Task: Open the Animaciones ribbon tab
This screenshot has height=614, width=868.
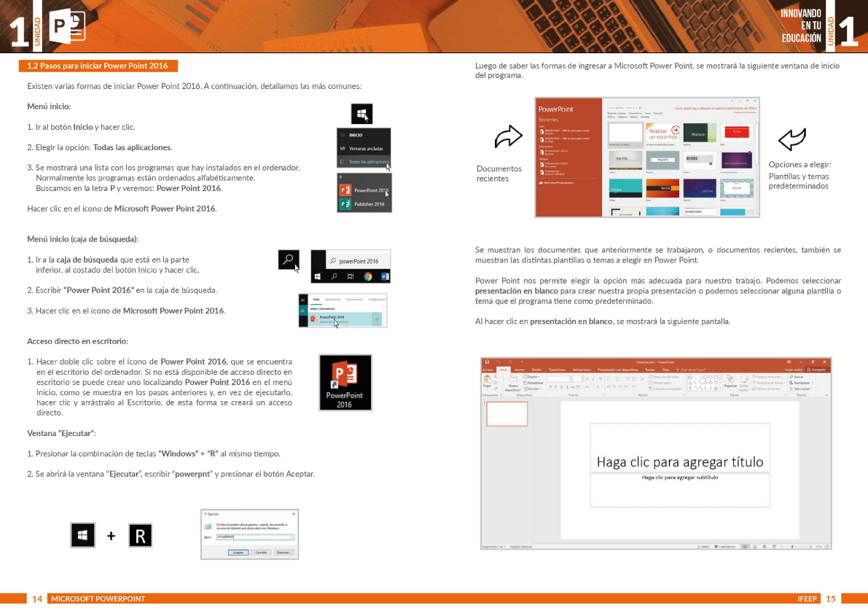Action: 582,370
